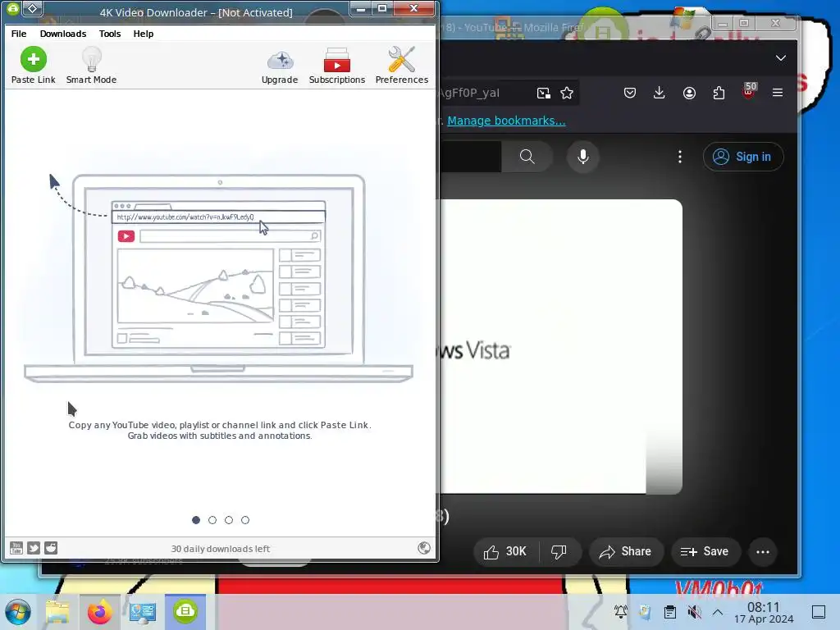Open Subscriptions in 4K Video Downloader
This screenshot has width=840, height=630.
337,66
